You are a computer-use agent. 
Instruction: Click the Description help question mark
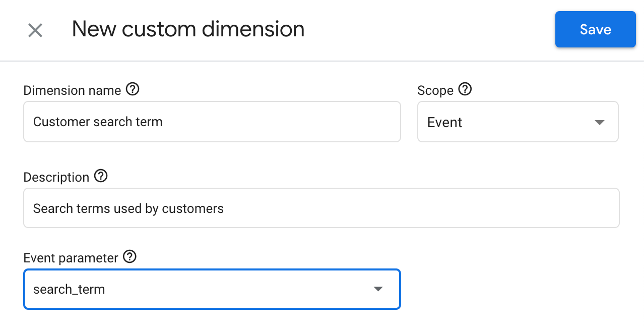coord(101,176)
